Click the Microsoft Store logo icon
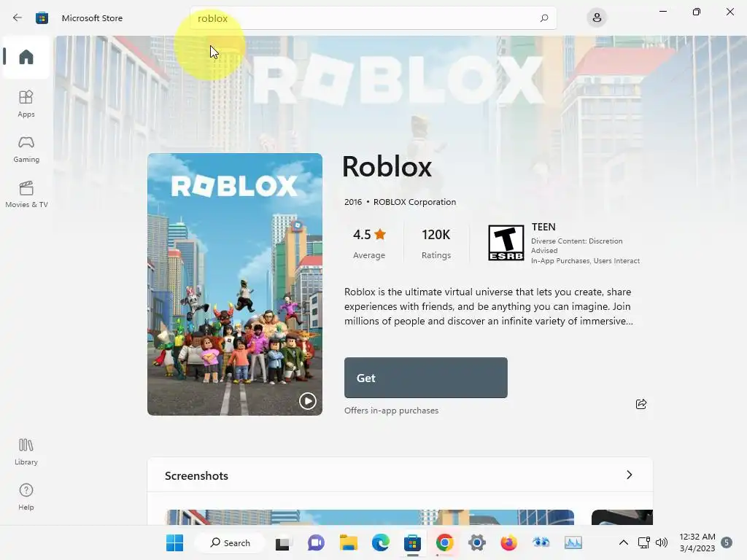Viewport: 747px width, 560px height. click(x=42, y=18)
